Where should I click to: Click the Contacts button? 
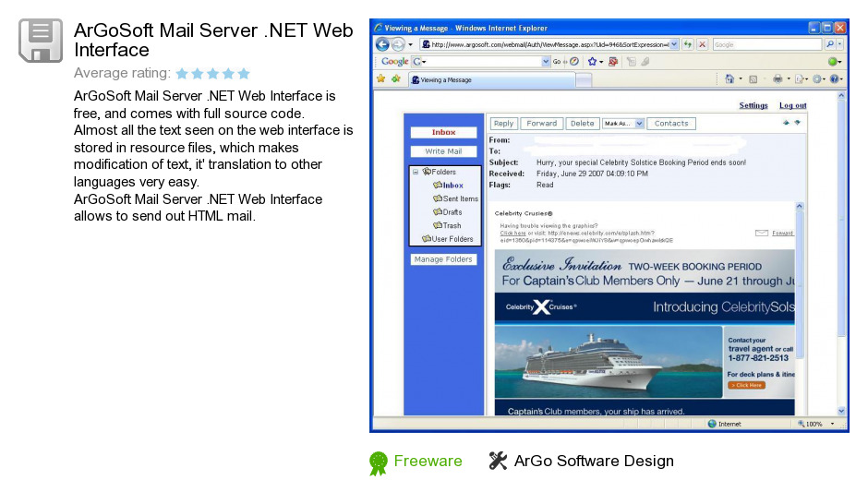click(x=671, y=124)
